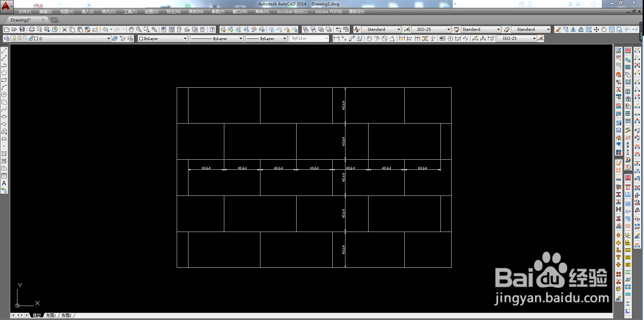Viewport: 644px width, 320px height.
Task: Click the Acrobat 标记(C) menu
Action: click(x=292, y=12)
